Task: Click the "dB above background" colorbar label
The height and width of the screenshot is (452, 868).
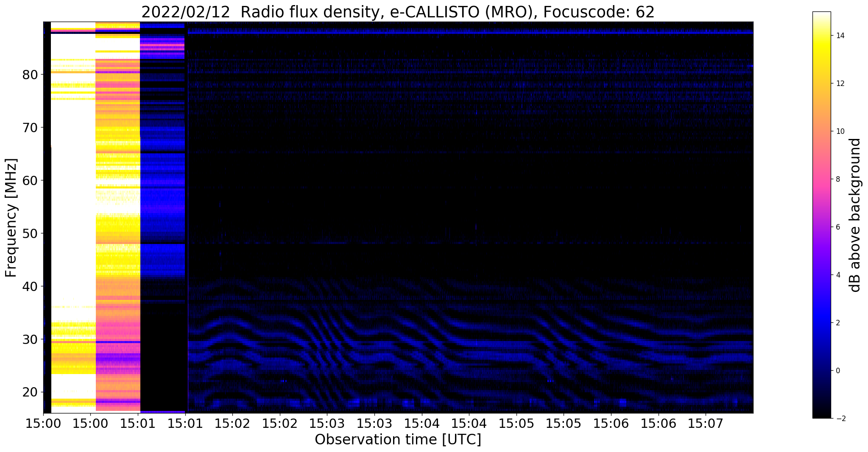Action: click(855, 215)
